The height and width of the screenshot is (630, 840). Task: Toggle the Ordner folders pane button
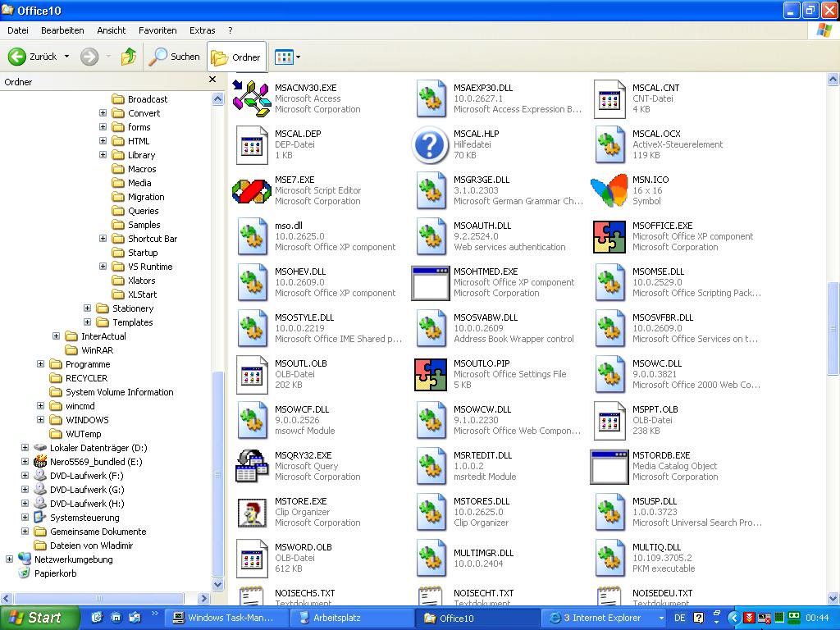(x=236, y=57)
